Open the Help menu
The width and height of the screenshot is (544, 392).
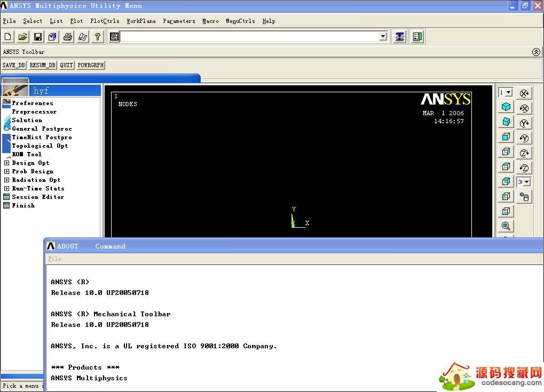269,21
